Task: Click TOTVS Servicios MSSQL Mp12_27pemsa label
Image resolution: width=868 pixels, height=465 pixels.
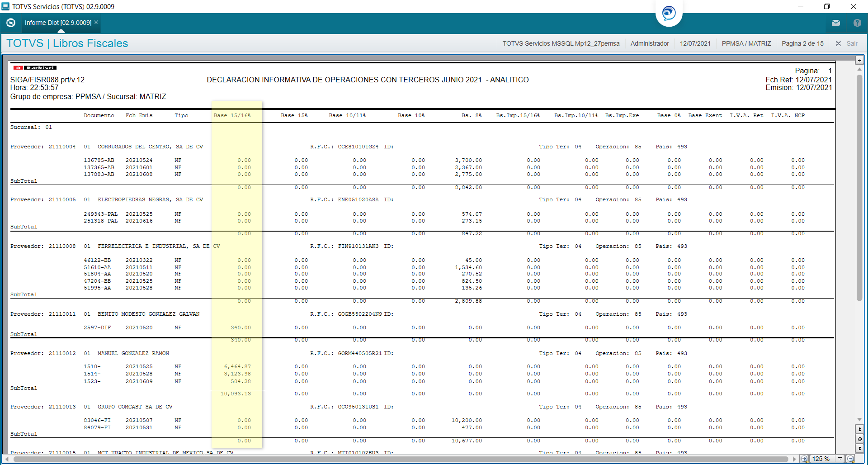Action: 561,43
